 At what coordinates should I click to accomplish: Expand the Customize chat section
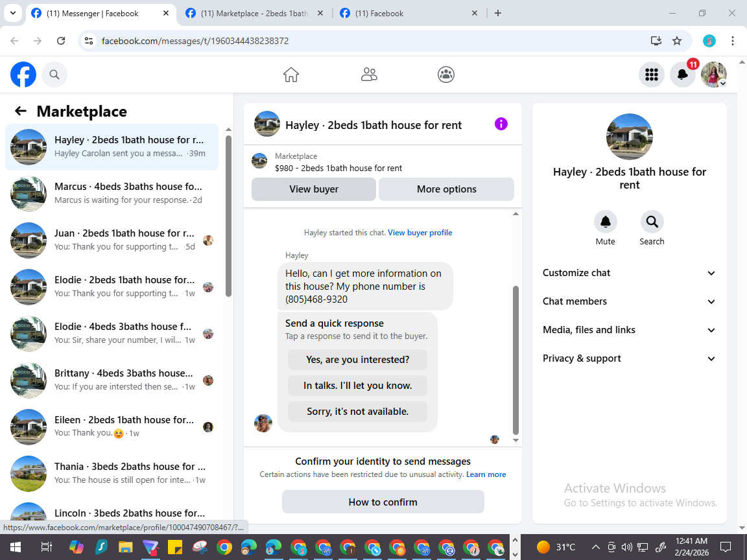tap(629, 273)
